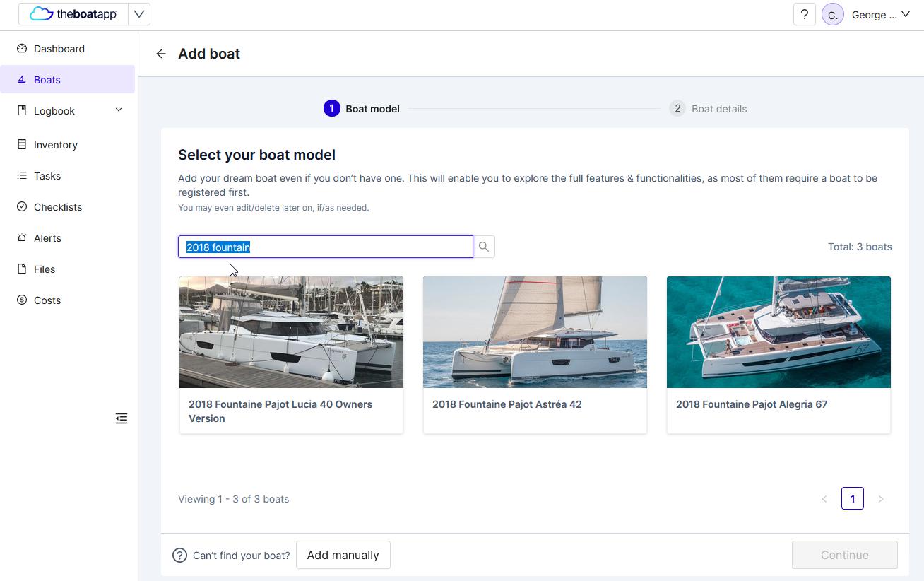Click the G. user avatar
Screen dimensions: 924x581
coord(833,15)
